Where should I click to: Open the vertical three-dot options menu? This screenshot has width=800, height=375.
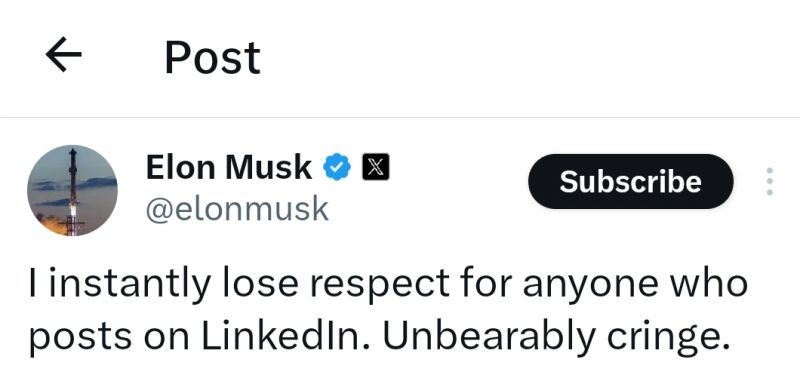(769, 181)
